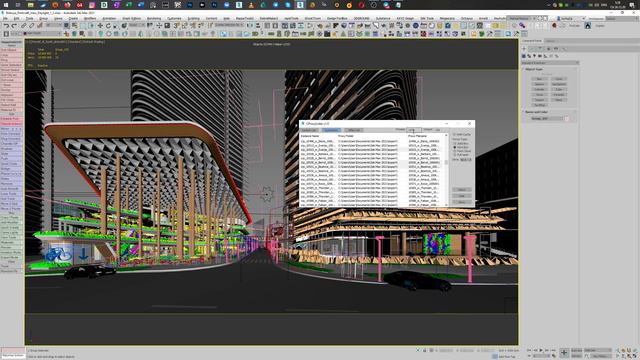Screen dimensions: 640x360
Task: Select the Lights category icon
Action: 534,56
